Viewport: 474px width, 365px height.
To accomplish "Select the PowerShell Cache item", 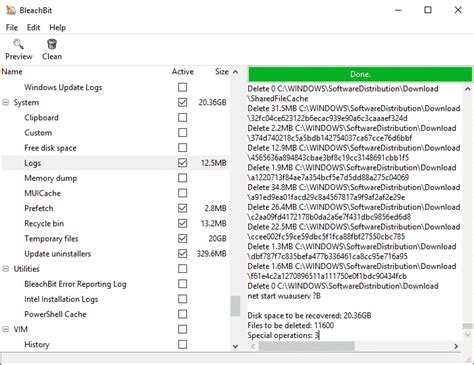I will coord(55,314).
